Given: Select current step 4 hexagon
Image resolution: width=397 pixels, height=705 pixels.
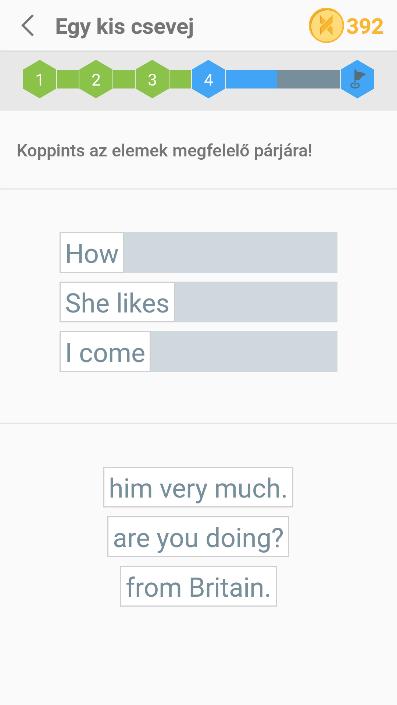Looking at the screenshot, I should click(x=208, y=80).
